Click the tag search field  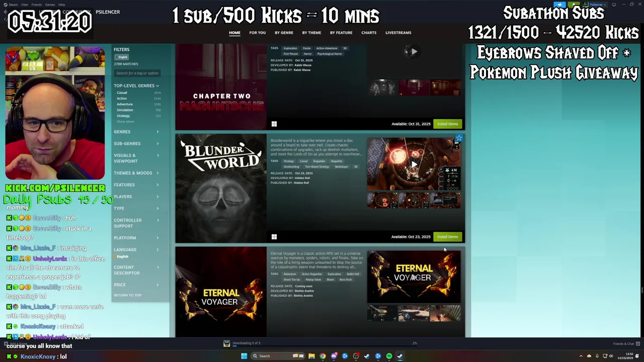tap(138, 73)
